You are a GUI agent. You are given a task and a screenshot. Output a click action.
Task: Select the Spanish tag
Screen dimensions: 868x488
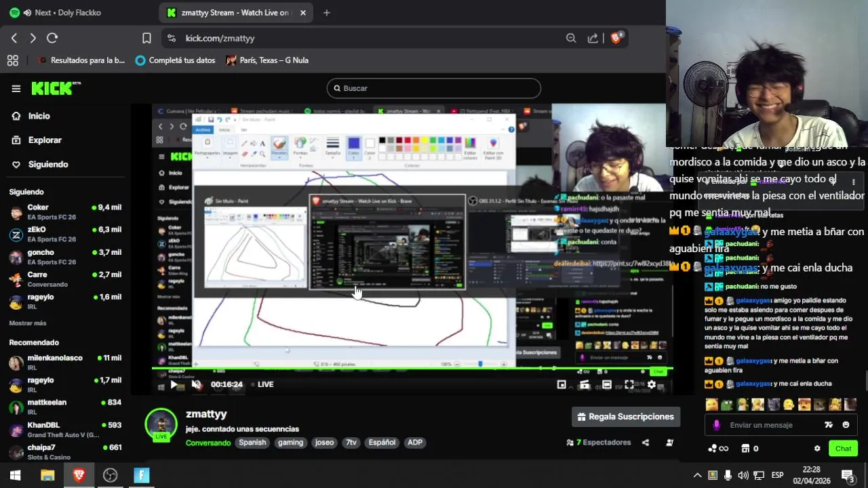[x=252, y=443]
